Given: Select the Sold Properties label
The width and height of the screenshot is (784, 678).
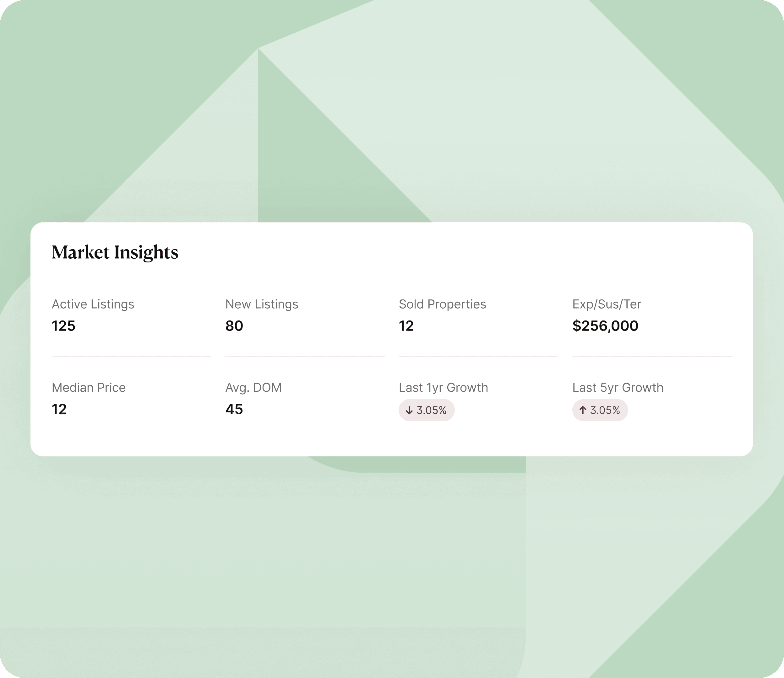Looking at the screenshot, I should 442,304.
